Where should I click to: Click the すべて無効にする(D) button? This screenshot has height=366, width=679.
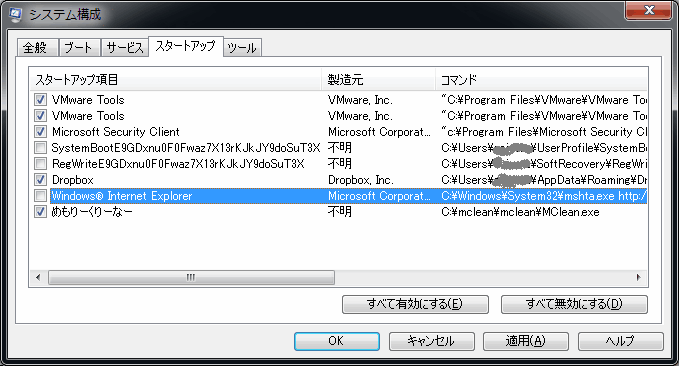(x=574, y=304)
